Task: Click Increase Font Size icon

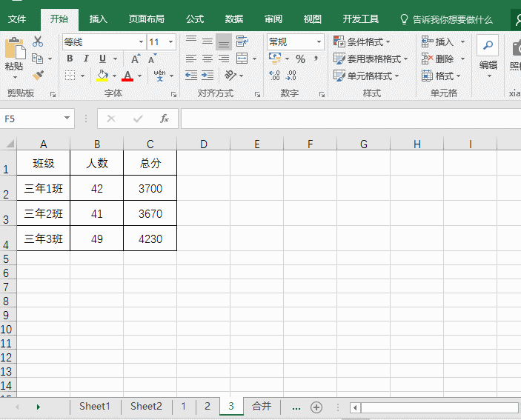Action: [136, 59]
